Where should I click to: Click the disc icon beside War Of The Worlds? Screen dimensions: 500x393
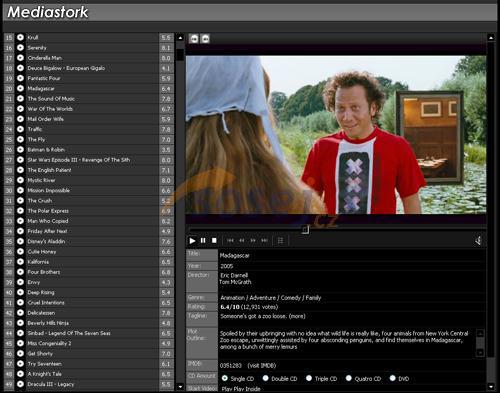(x=20, y=109)
